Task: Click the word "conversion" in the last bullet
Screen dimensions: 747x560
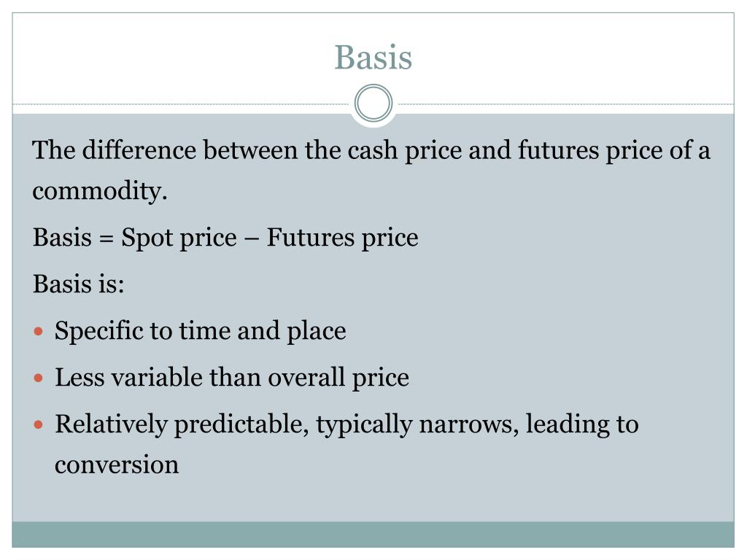Action: tap(117, 464)
